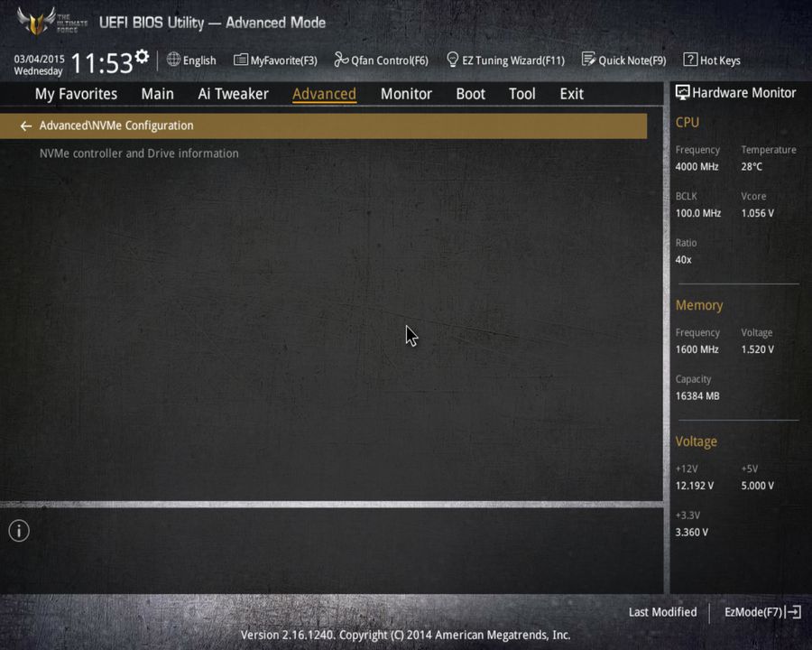
Task: Click the UEFI BIOS Utility title
Action: [x=212, y=23]
